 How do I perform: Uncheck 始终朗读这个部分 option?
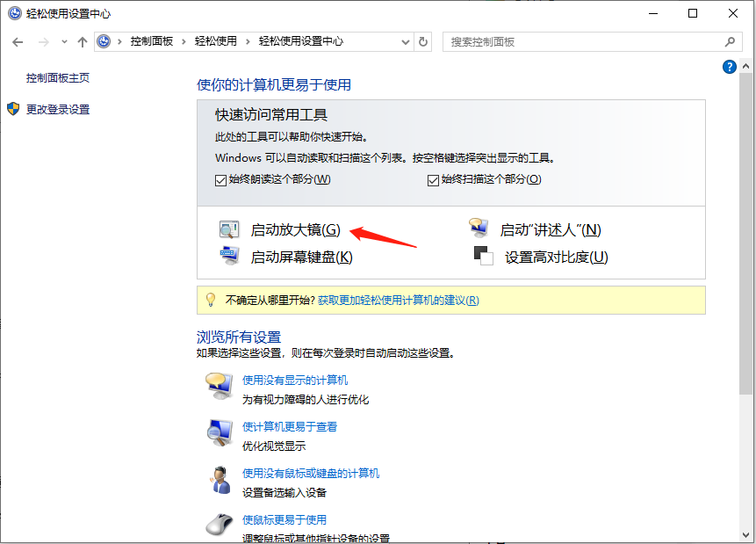point(218,179)
